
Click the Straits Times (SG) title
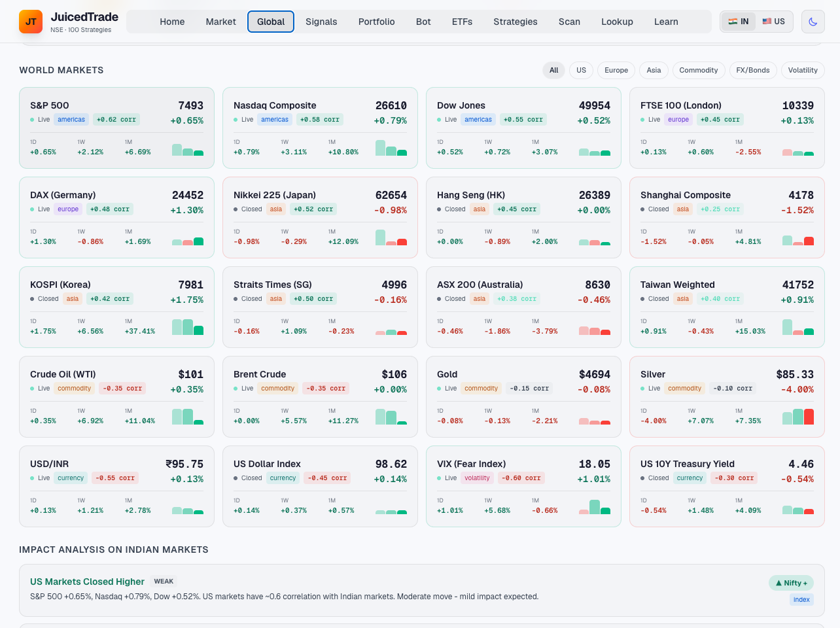tap(273, 285)
